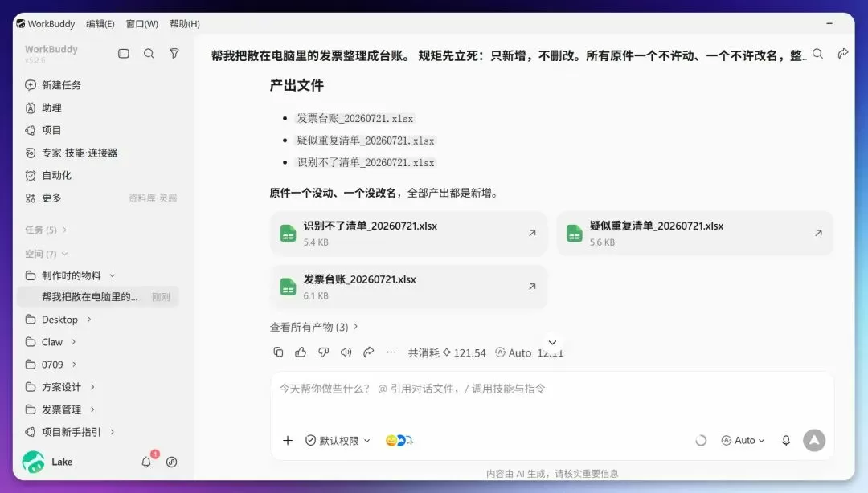The image size is (868, 493).
Task: Open the 自动化 automation section
Action: [48, 175]
